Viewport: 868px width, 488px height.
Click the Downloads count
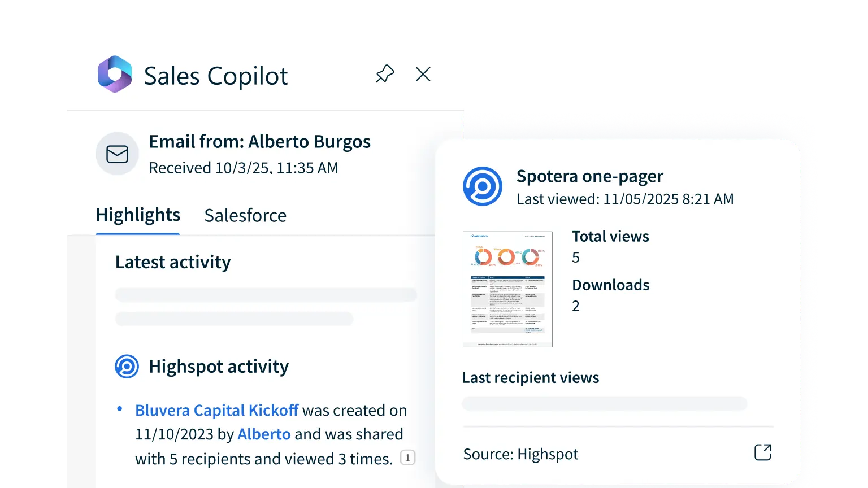(x=576, y=306)
